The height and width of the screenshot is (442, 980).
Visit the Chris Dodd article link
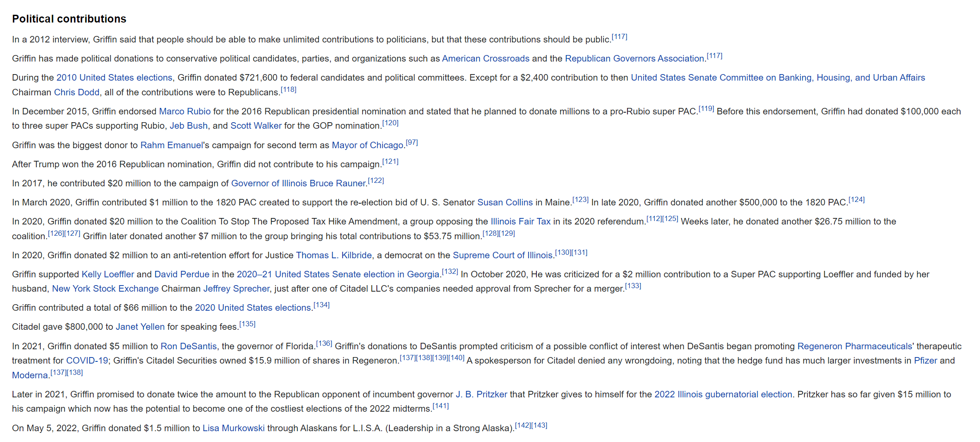(x=77, y=92)
